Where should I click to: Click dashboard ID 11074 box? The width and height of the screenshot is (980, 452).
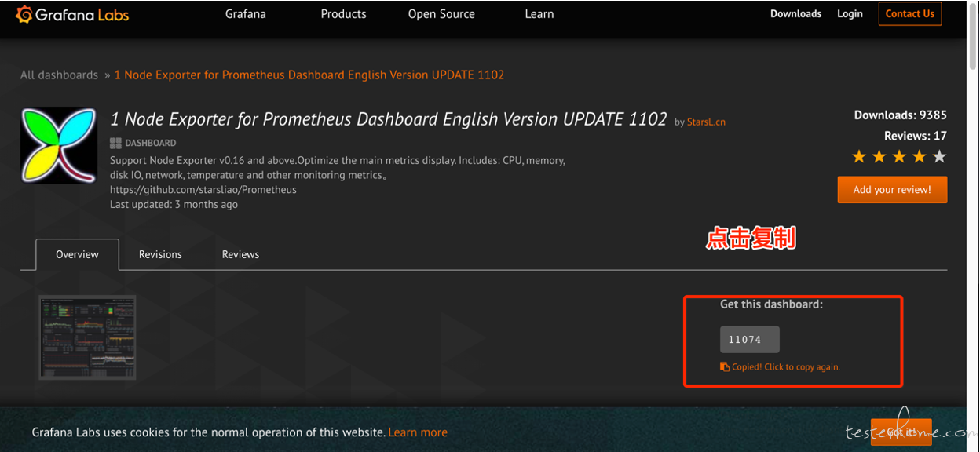749,340
